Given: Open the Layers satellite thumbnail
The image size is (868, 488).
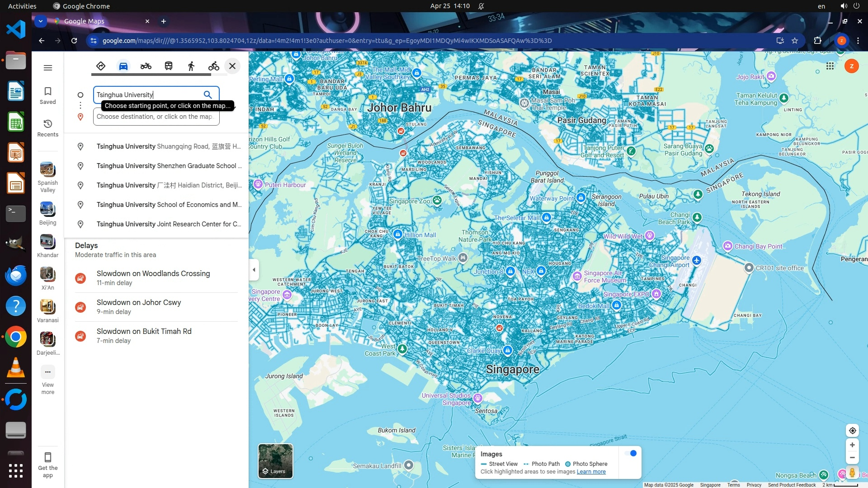Looking at the screenshot, I should [275, 461].
